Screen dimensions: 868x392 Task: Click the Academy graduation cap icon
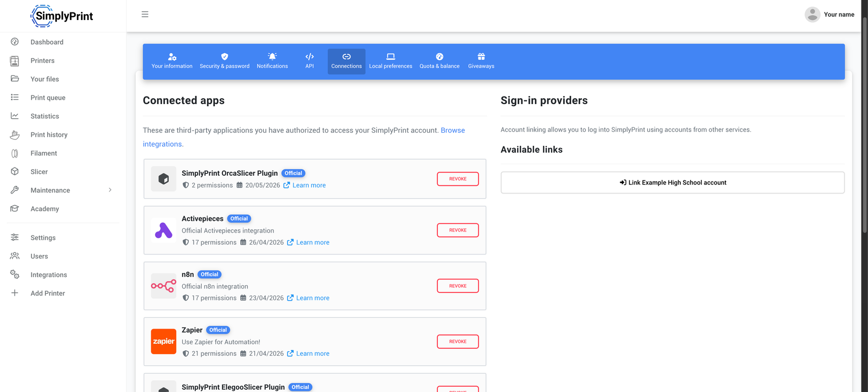(x=15, y=209)
